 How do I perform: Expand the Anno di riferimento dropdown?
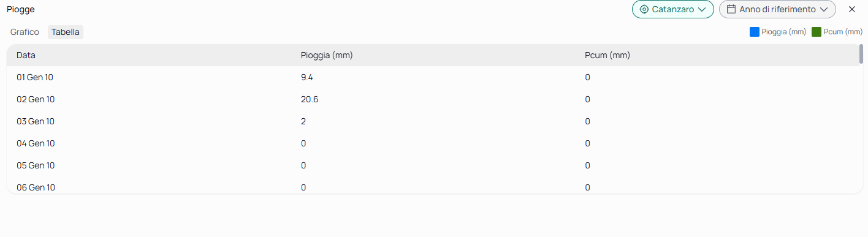[777, 9]
